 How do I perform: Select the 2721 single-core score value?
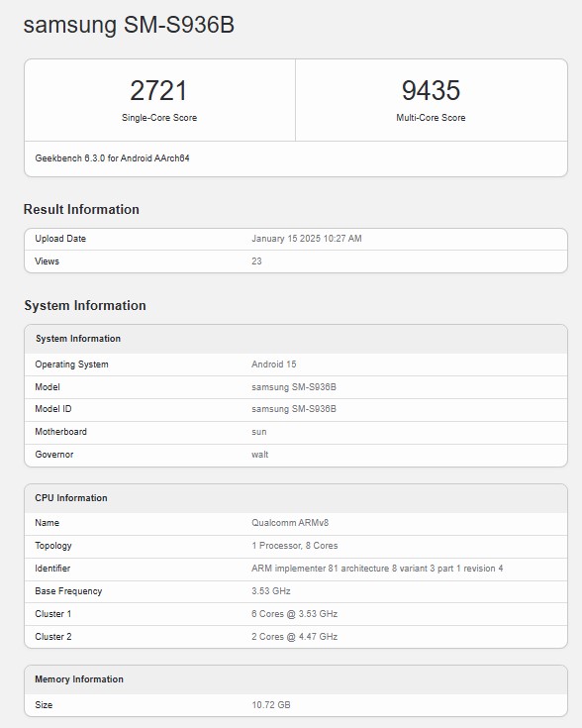(x=158, y=90)
